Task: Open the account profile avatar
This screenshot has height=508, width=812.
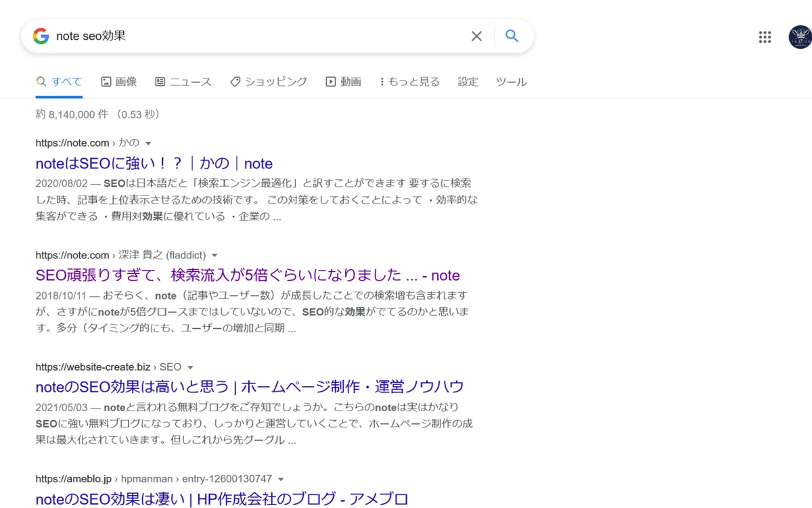Action: [800, 37]
